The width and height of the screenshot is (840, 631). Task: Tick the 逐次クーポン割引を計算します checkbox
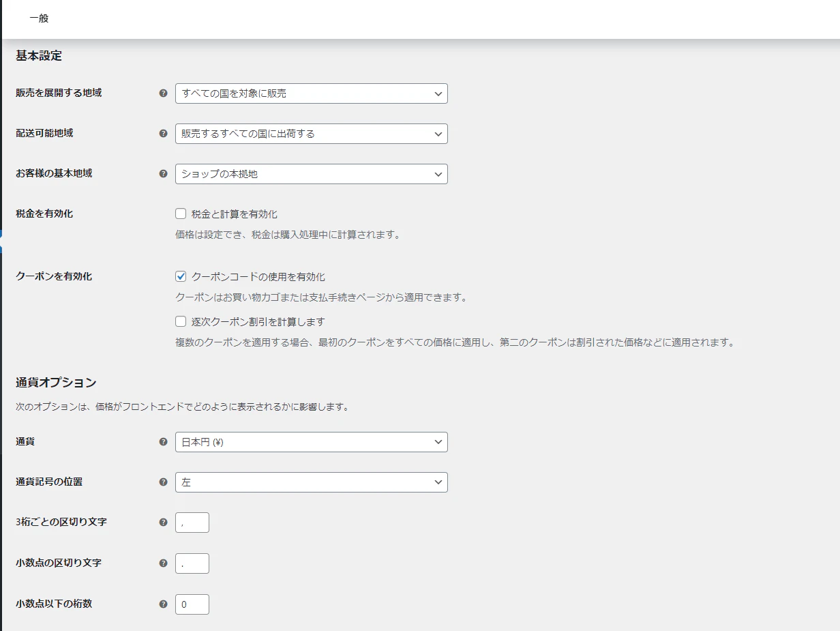[x=181, y=321]
